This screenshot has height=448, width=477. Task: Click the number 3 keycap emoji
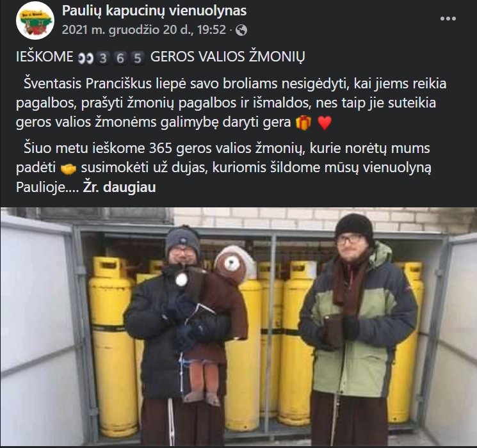(x=103, y=58)
